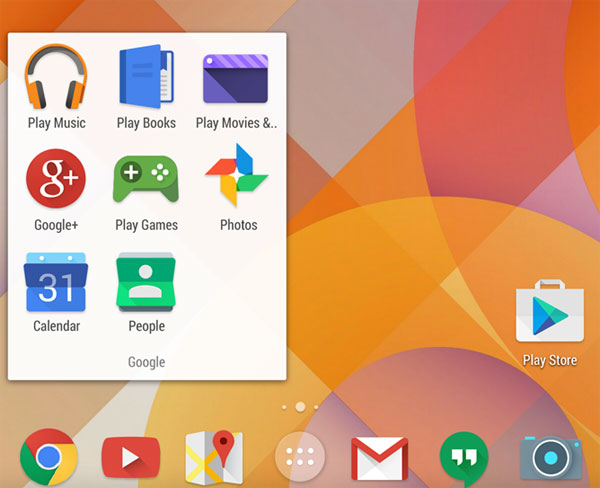Open the Google+ app
Image resolution: width=600 pixels, height=488 pixels.
(56, 178)
